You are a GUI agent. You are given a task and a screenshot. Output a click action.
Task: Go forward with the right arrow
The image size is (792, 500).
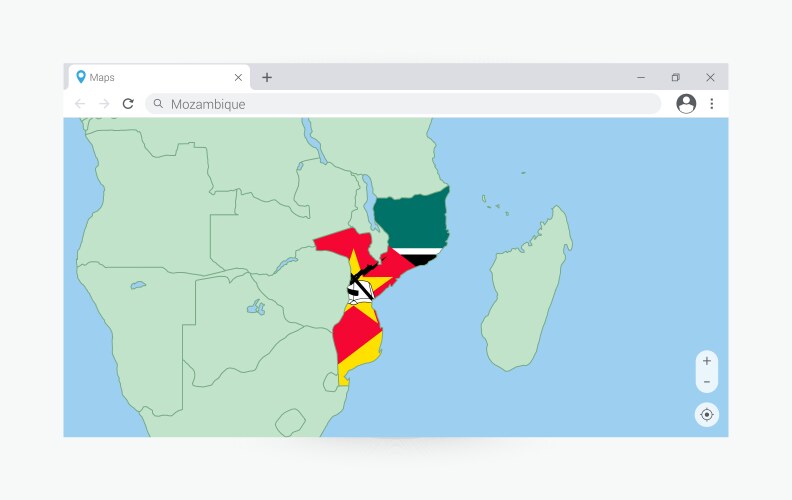[x=104, y=104]
